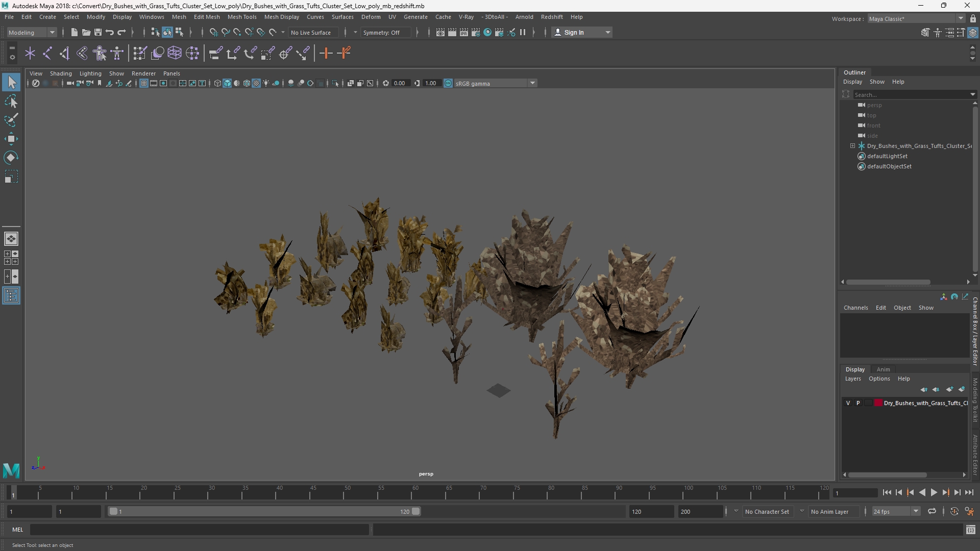Click the Save Scene icon
Screen dimensions: 980x551
pyautogui.click(x=97, y=32)
